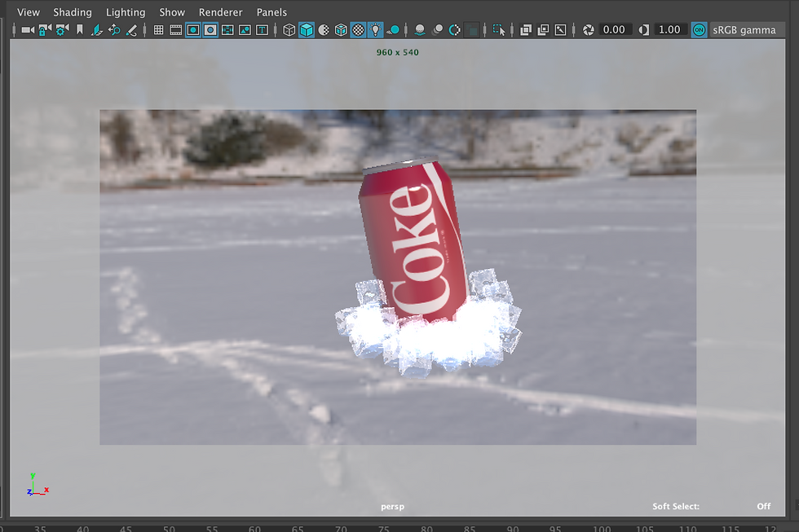Toggle the Safe Title display
This screenshot has height=532, width=799.
(263, 30)
